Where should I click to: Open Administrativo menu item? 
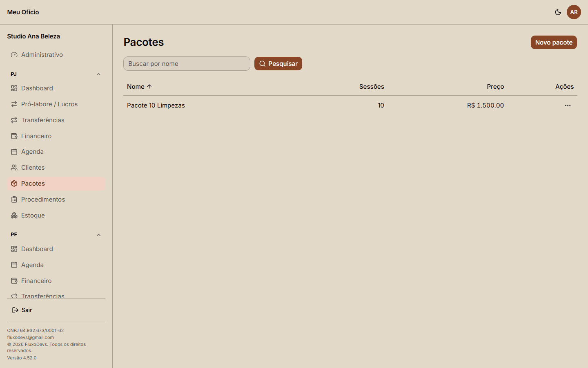56,55
